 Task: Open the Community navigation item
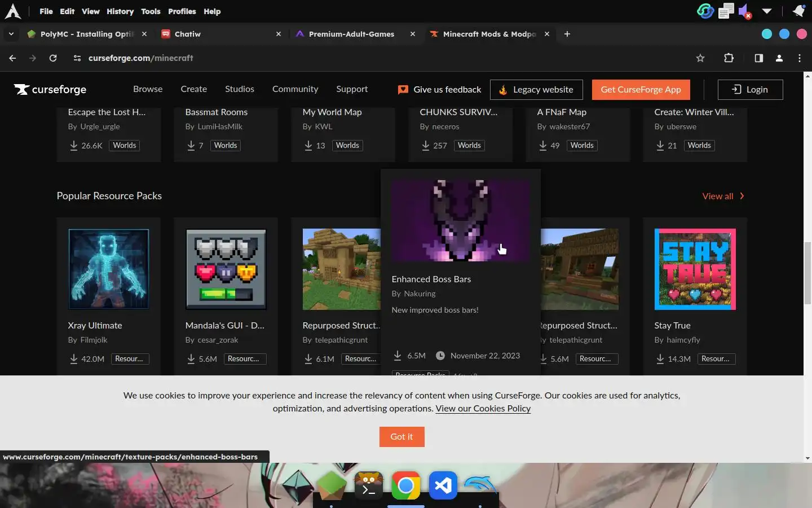(295, 89)
